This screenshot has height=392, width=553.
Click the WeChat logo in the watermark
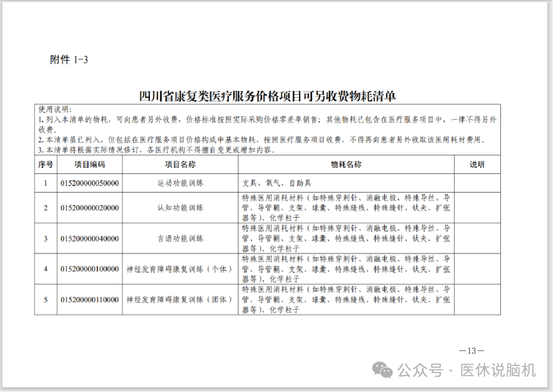coord(383,369)
